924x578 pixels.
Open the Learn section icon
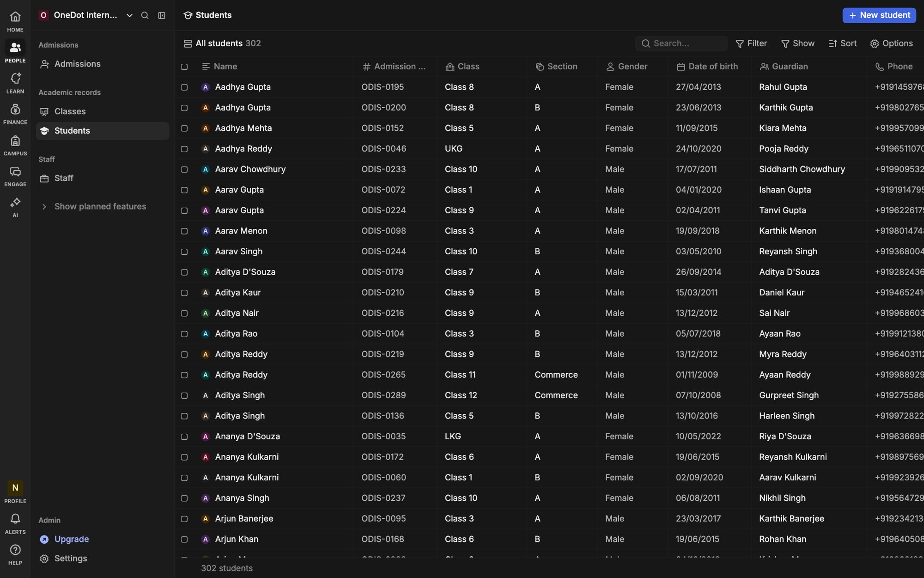[x=15, y=79]
